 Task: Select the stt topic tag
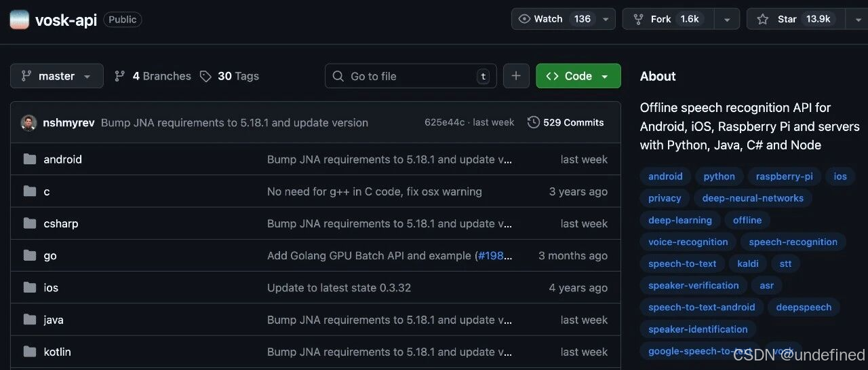(x=785, y=263)
